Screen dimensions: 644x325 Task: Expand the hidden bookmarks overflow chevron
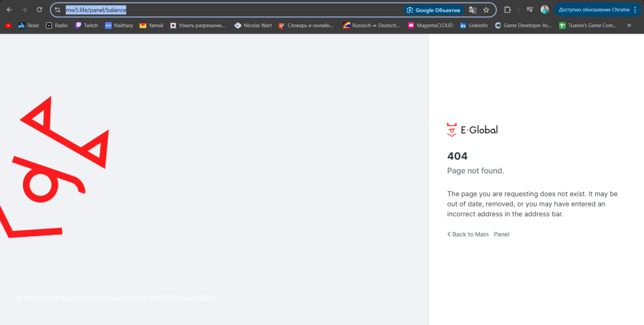click(629, 25)
